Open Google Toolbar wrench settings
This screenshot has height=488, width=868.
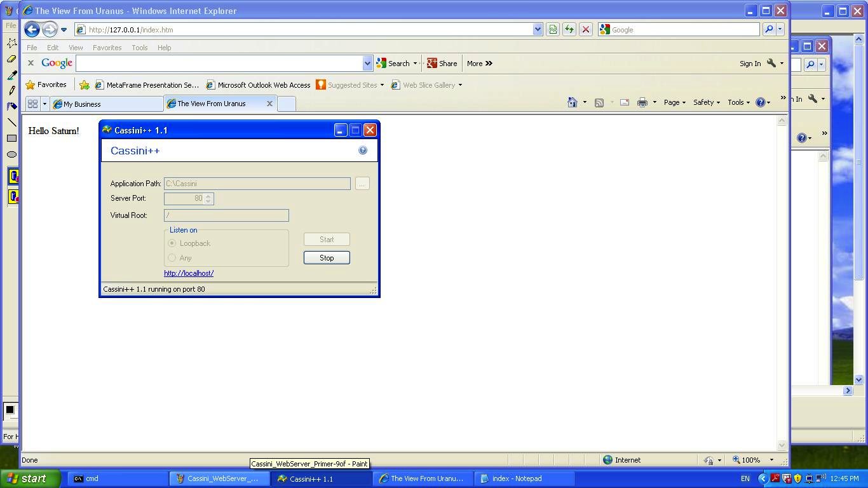click(x=771, y=63)
